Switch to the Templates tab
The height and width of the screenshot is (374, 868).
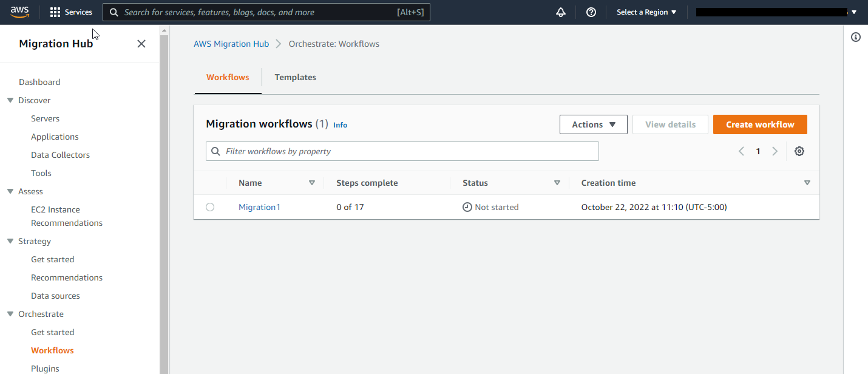pos(295,77)
